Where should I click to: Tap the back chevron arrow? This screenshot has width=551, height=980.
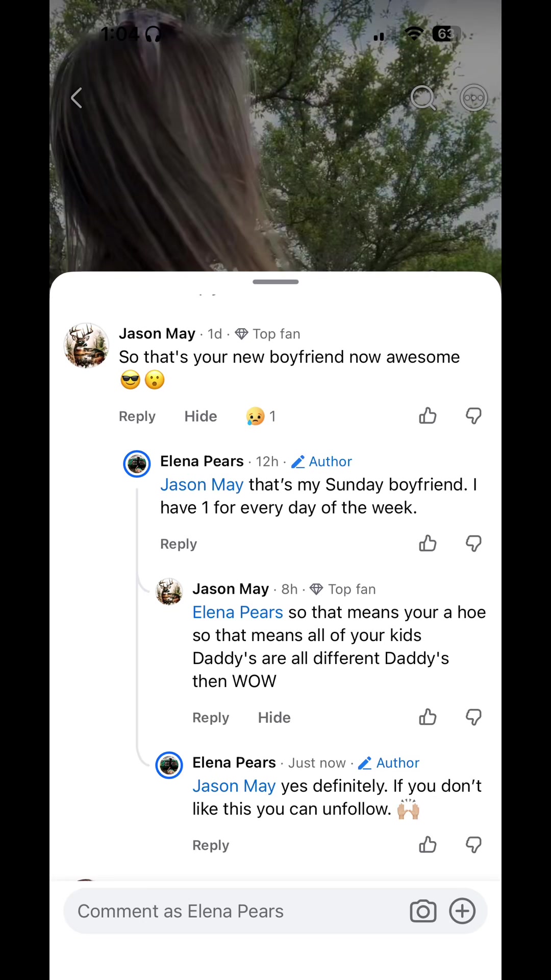coord(77,98)
